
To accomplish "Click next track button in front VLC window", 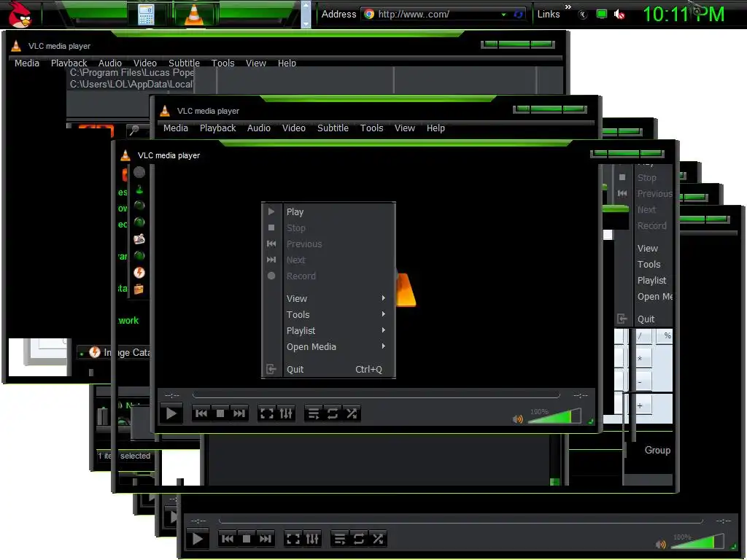I will point(239,413).
